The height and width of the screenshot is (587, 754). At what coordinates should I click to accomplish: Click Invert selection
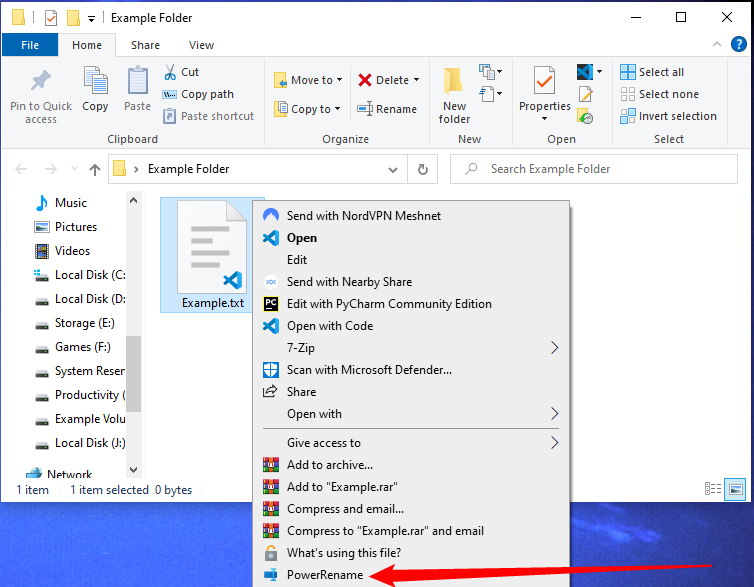pos(676,116)
